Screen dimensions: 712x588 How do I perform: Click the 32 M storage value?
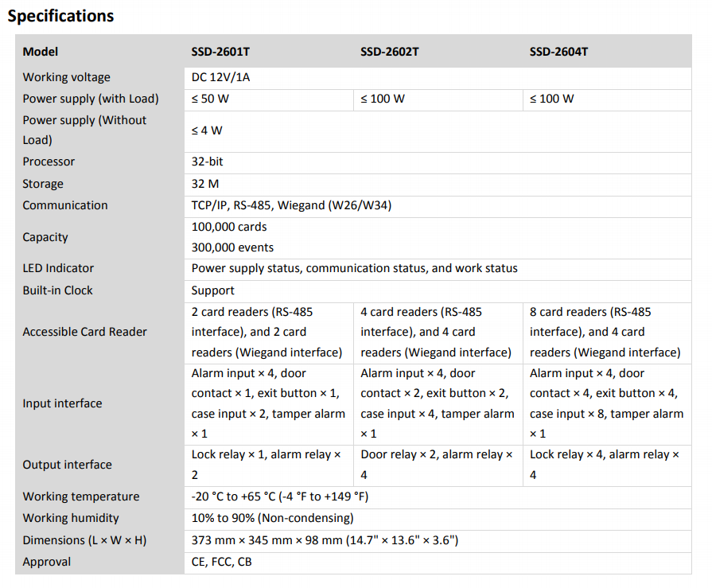(x=205, y=184)
